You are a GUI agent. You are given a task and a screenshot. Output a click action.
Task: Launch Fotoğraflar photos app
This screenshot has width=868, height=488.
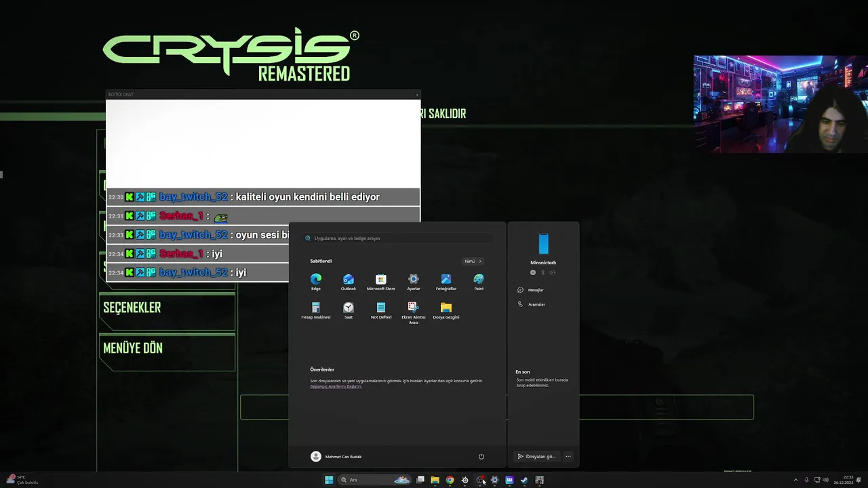446,282
